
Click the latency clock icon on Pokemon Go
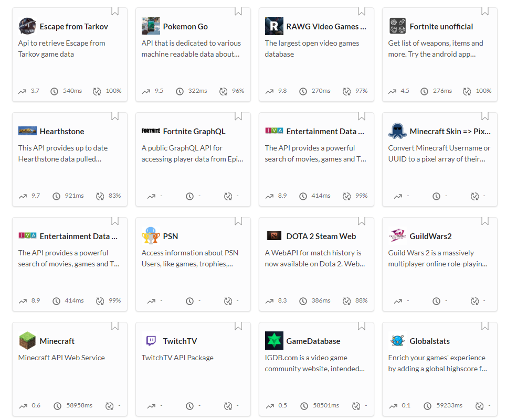pos(180,91)
